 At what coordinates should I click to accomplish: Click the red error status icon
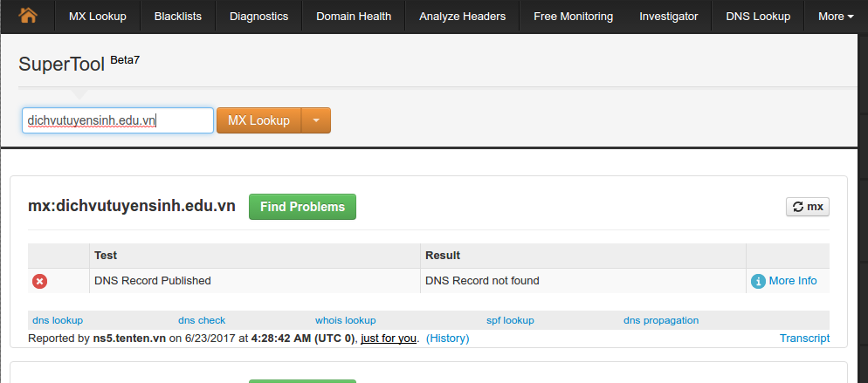pyautogui.click(x=39, y=281)
